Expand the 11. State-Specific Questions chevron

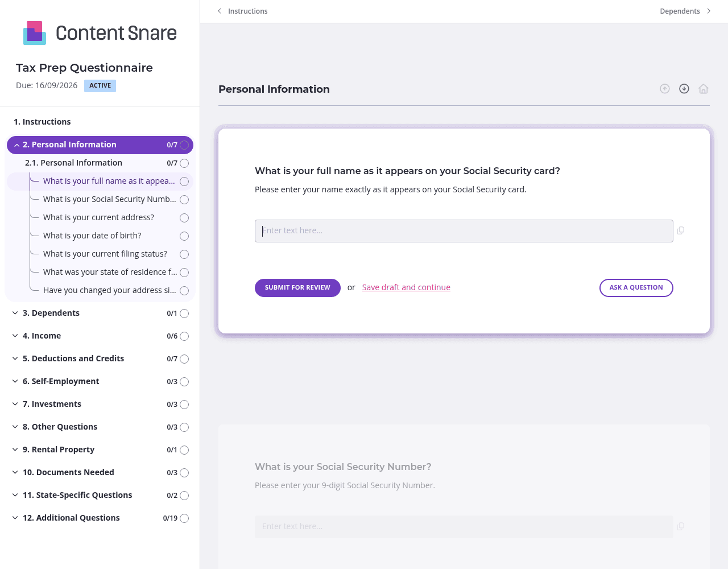pos(15,495)
